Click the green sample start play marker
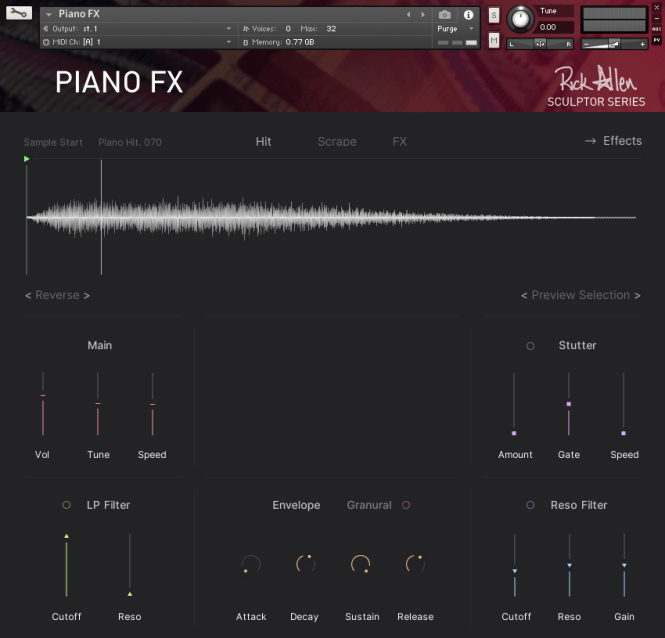 [26, 159]
